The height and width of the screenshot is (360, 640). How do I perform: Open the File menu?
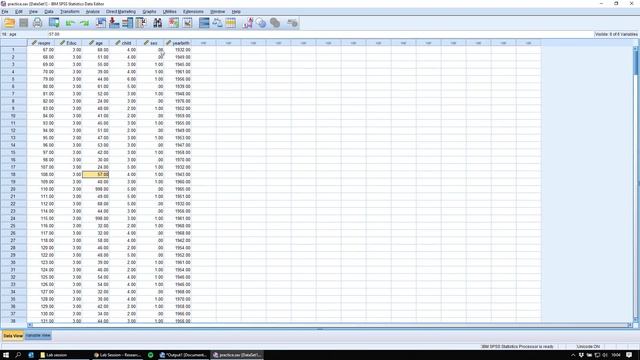pos(5,11)
